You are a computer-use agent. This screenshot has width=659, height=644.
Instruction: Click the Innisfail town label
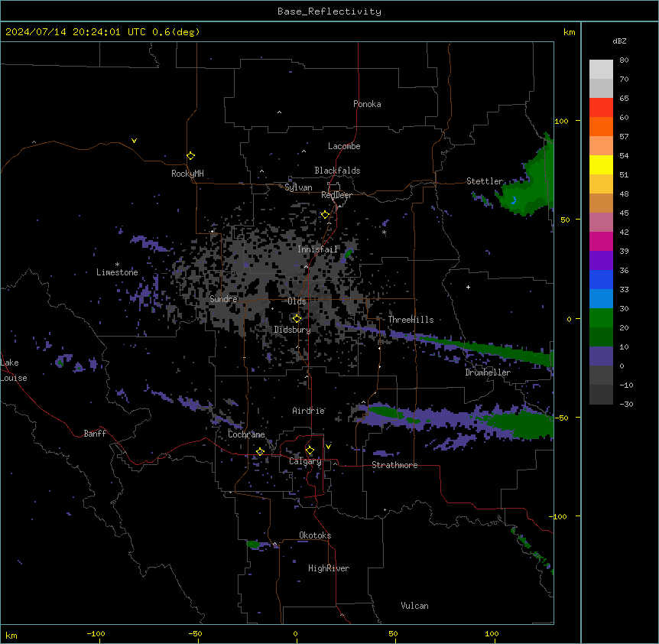317,249
